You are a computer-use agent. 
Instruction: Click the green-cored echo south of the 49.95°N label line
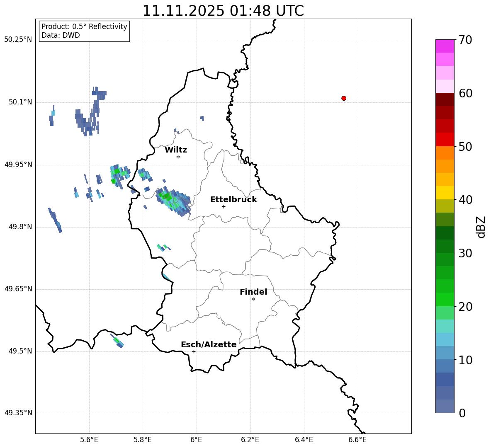tap(119, 176)
